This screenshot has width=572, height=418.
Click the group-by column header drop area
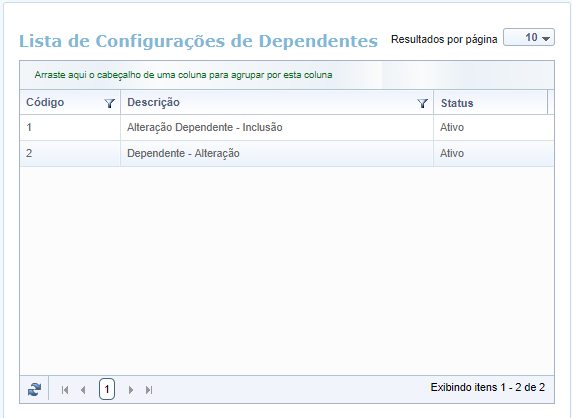[287, 75]
